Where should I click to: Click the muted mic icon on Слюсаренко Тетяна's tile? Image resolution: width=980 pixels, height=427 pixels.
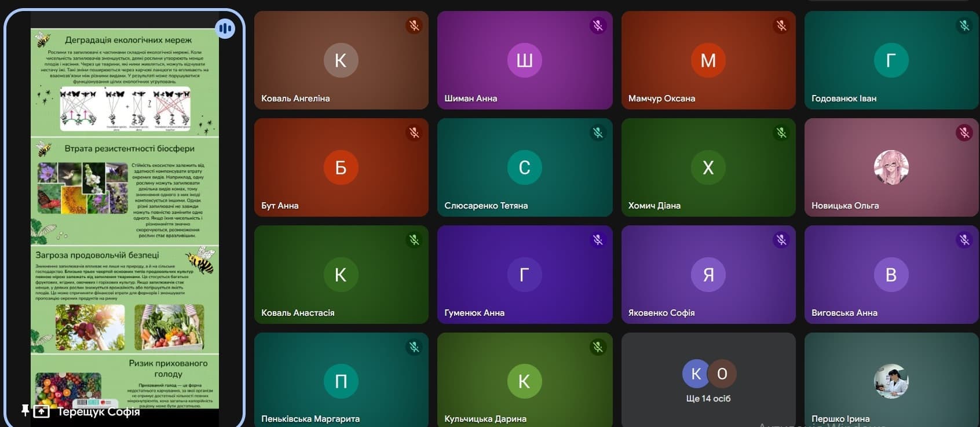pyautogui.click(x=598, y=133)
